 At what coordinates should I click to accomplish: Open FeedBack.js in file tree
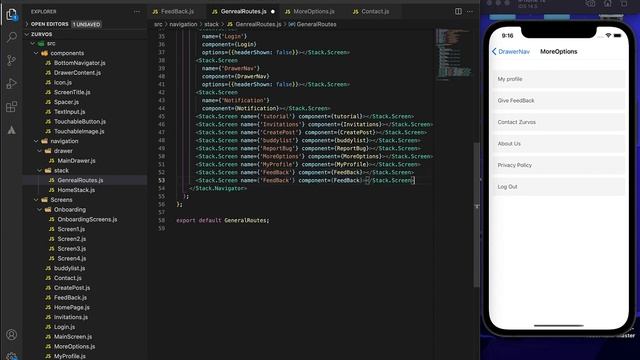point(70,298)
